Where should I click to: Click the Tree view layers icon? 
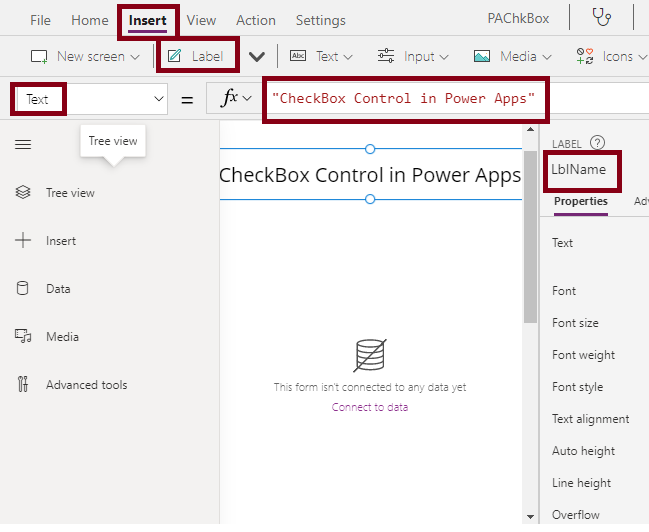click(23, 193)
